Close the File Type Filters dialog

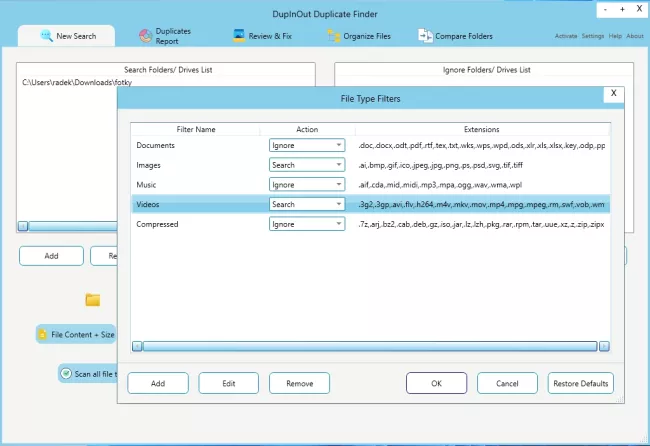coord(614,93)
